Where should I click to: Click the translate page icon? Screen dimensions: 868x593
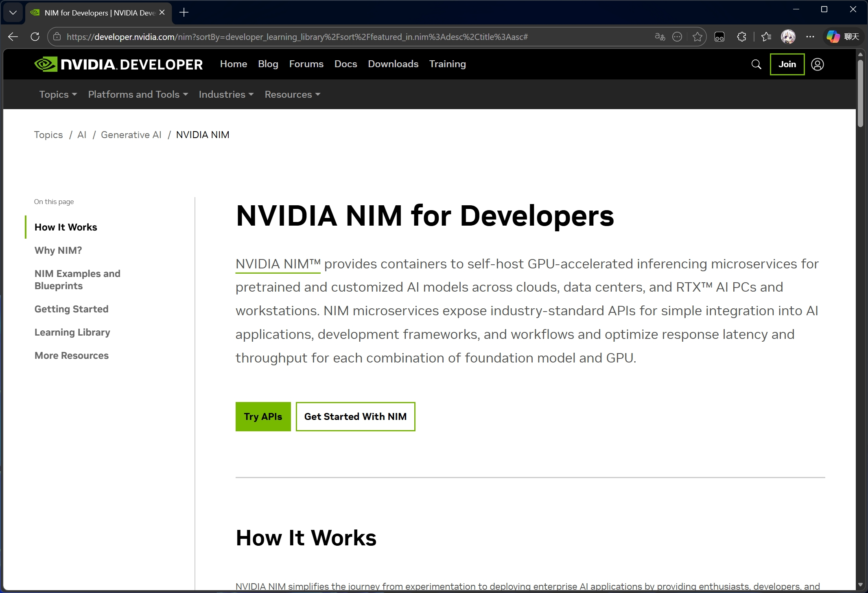[x=660, y=37]
